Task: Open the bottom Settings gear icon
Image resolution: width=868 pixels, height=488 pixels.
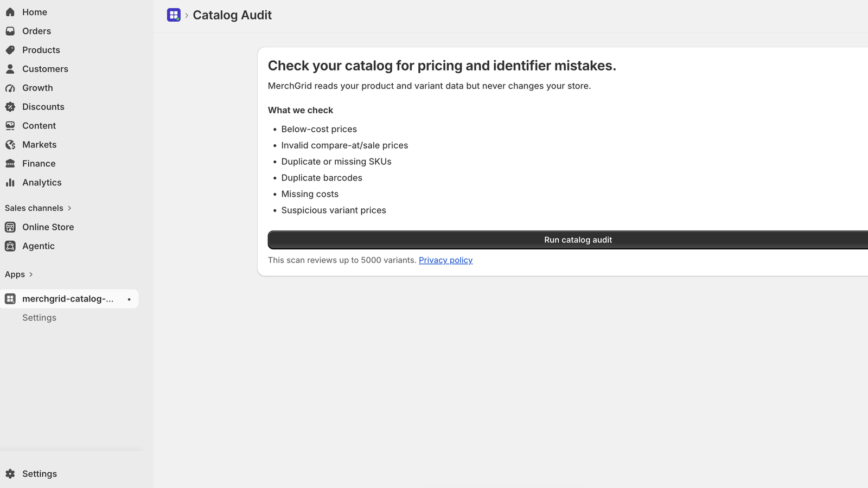Action: pos(10,474)
